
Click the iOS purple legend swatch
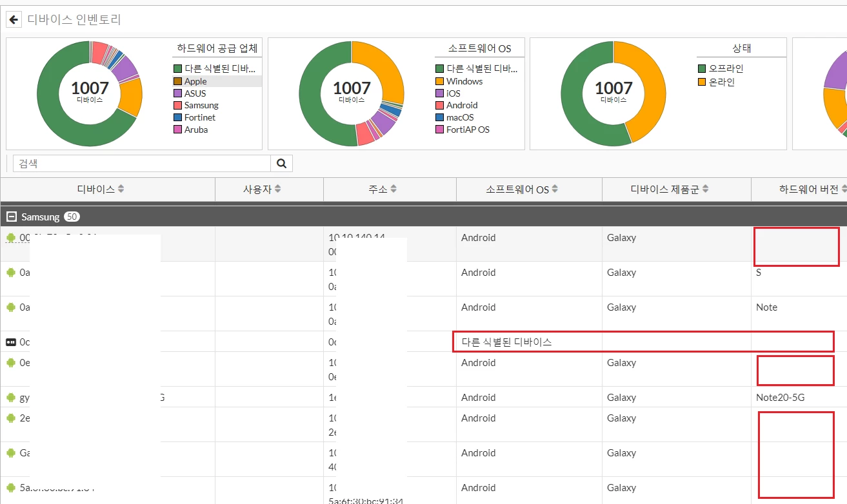coord(439,93)
